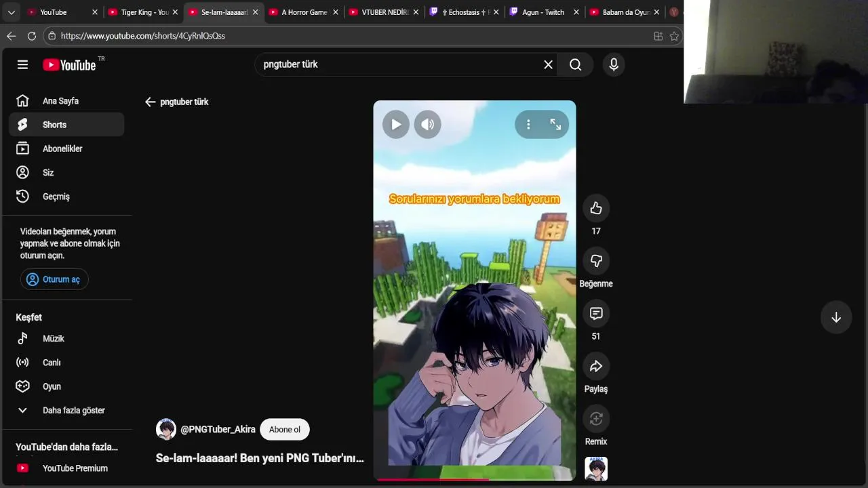Click the Keşfet section heading

coord(29,317)
